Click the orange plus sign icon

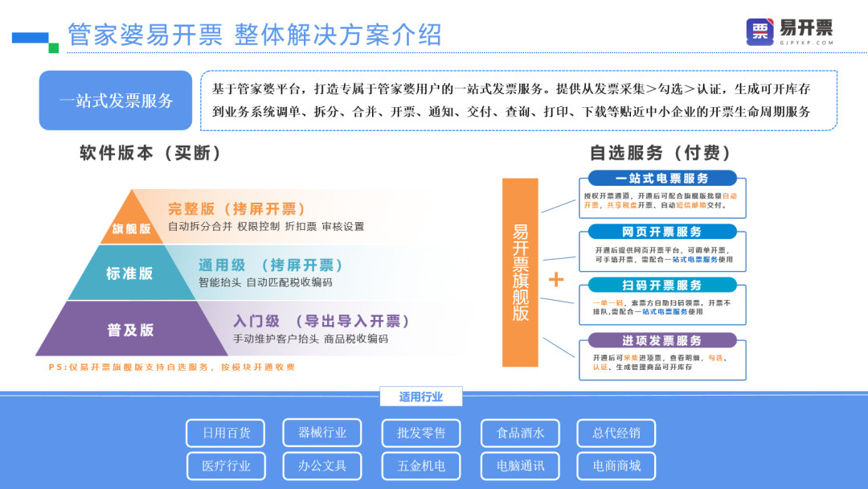[x=556, y=279]
